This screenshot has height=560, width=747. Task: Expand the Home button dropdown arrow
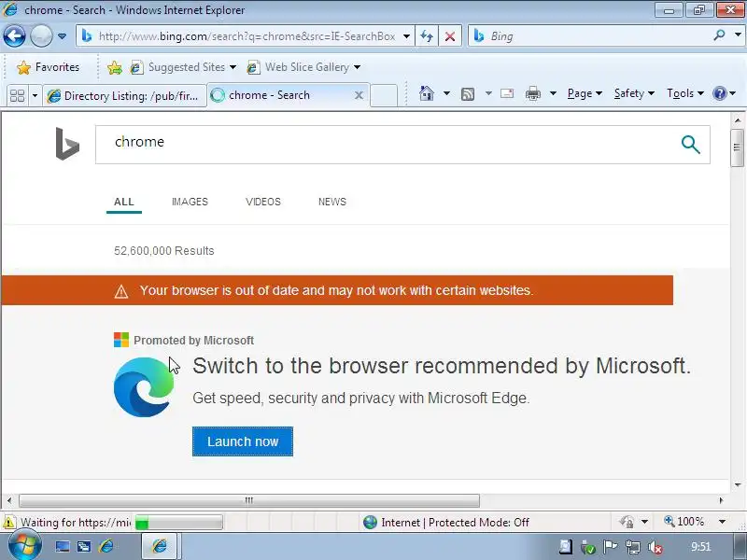click(446, 93)
